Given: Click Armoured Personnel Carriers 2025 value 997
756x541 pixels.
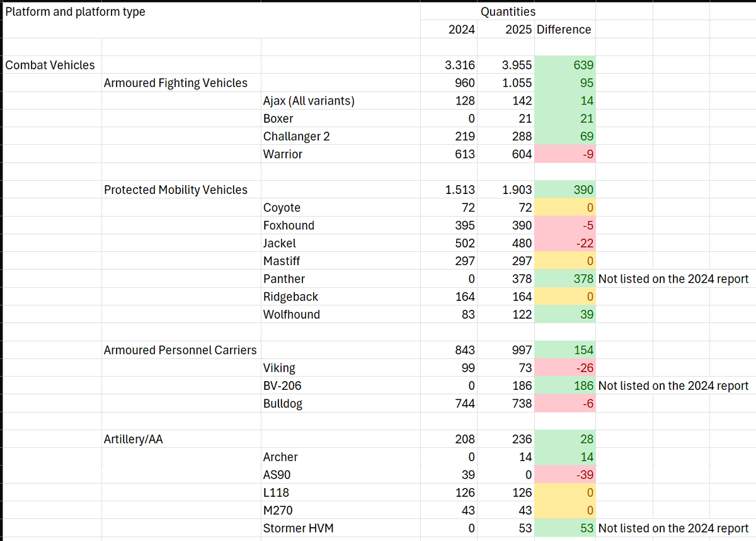Looking at the screenshot, I should pyautogui.click(x=505, y=350).
